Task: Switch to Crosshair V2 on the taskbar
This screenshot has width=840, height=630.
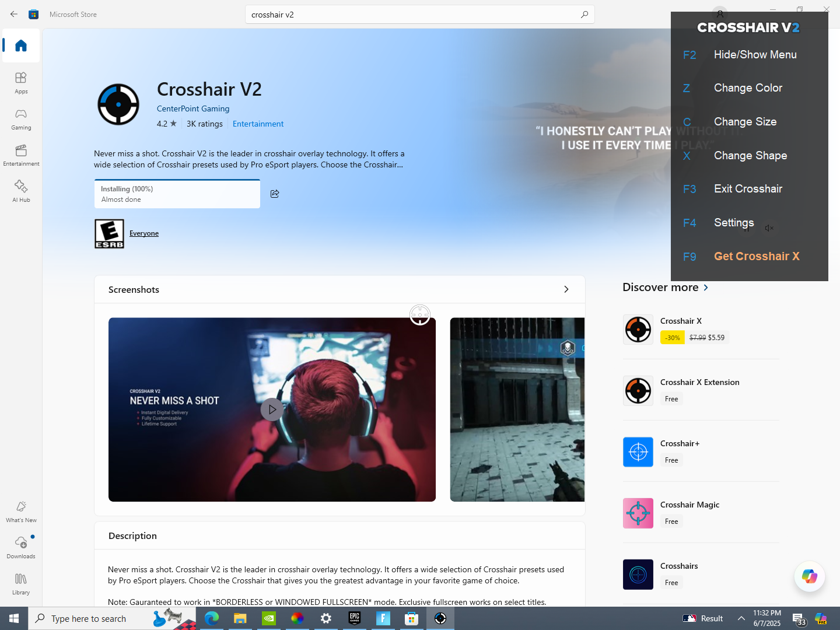Action: click(440, 618)
